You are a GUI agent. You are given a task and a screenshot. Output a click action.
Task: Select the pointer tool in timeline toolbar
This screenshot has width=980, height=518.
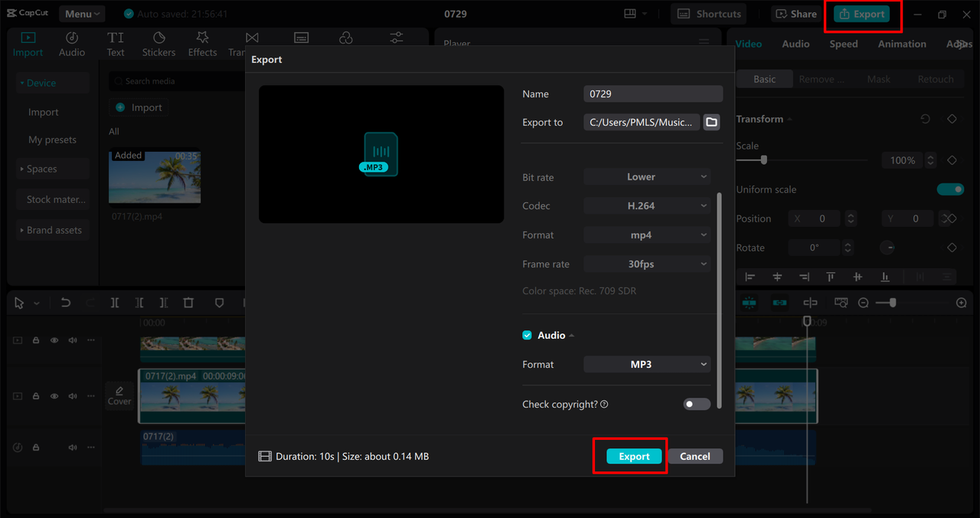coord(20,303)
